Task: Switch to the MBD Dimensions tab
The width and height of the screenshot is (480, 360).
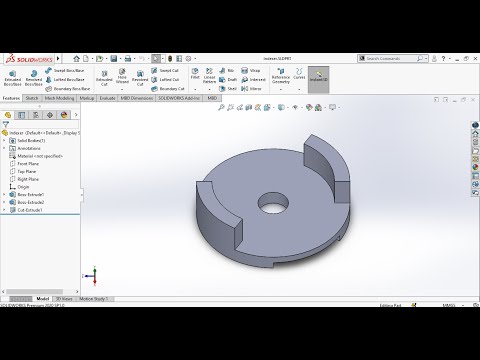Action: pos(137,98)
